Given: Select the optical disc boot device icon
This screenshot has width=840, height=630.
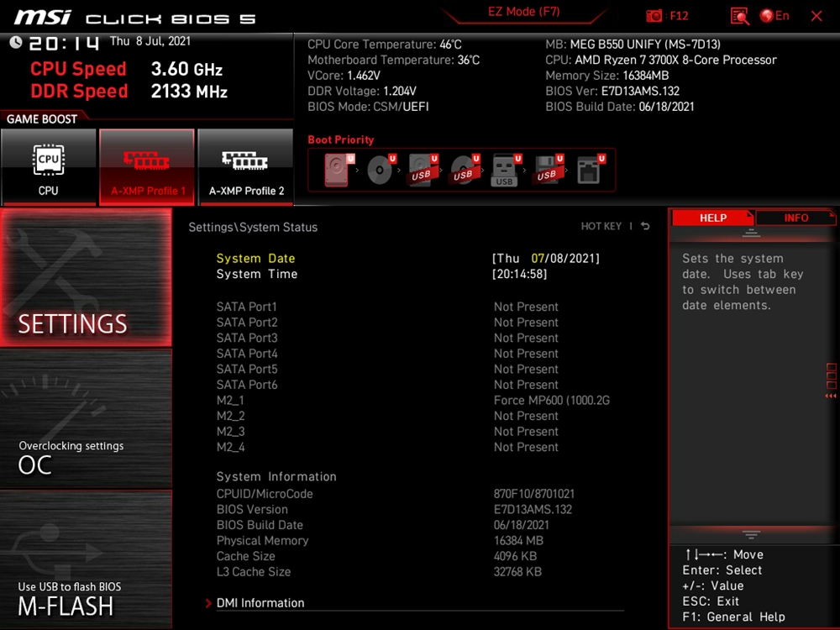Looking at the screenshot, I should pos(381,171).
